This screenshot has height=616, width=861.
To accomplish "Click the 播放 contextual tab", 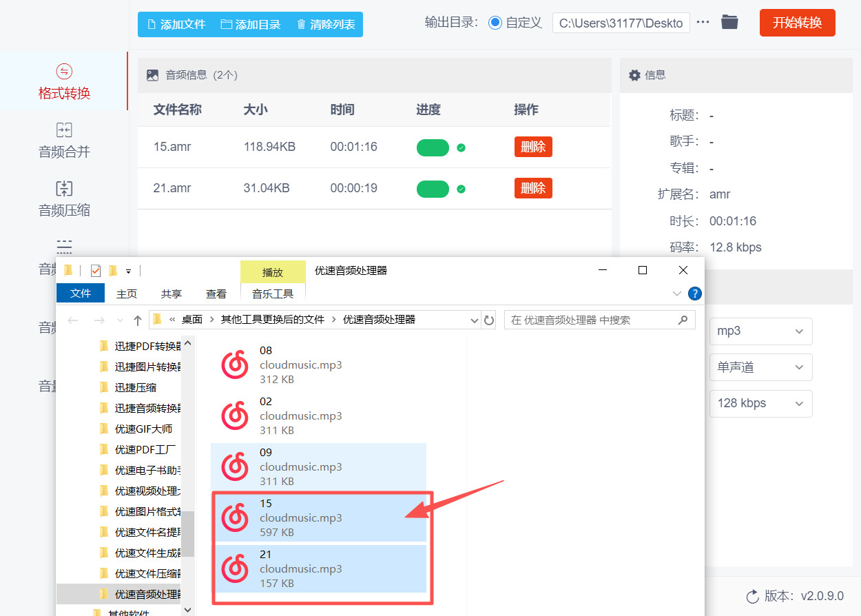I will click(x=273, y=272).
